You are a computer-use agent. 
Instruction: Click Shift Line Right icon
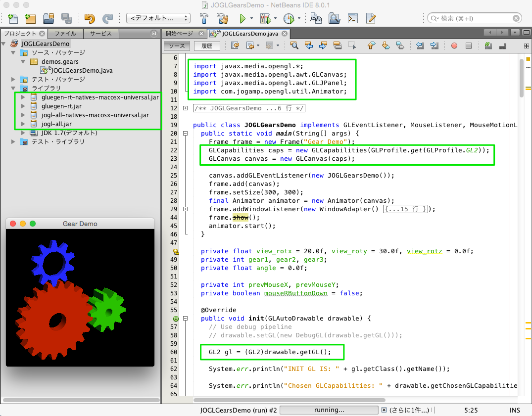tap(435, 46)
